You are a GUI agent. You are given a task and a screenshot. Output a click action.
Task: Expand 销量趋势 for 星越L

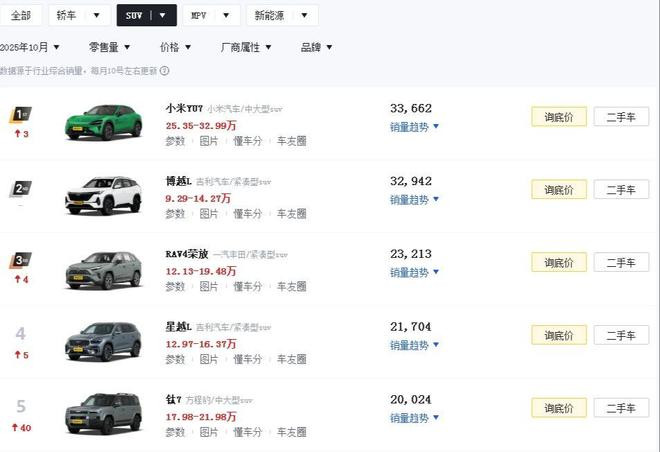coord(414,345)
